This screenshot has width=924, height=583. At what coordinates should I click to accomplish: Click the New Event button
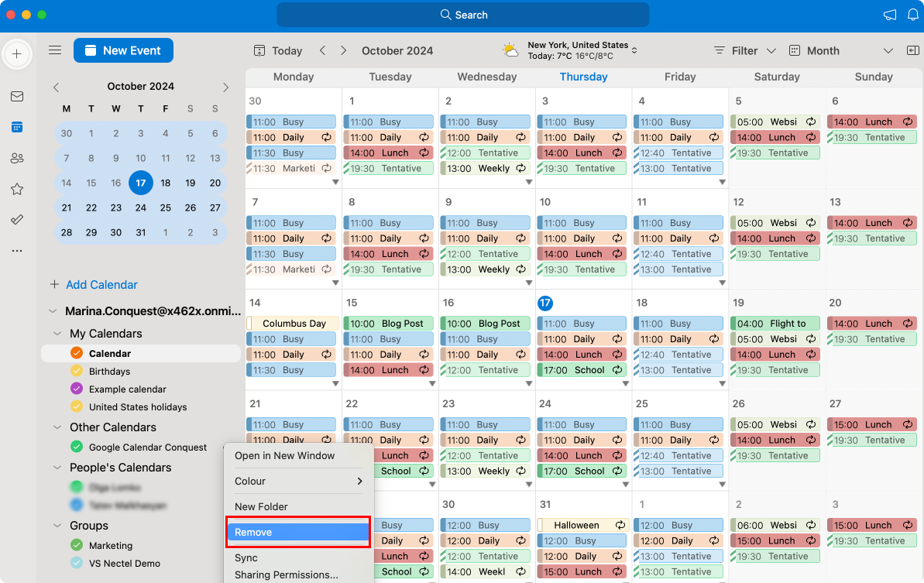click(x=123, y=50)
